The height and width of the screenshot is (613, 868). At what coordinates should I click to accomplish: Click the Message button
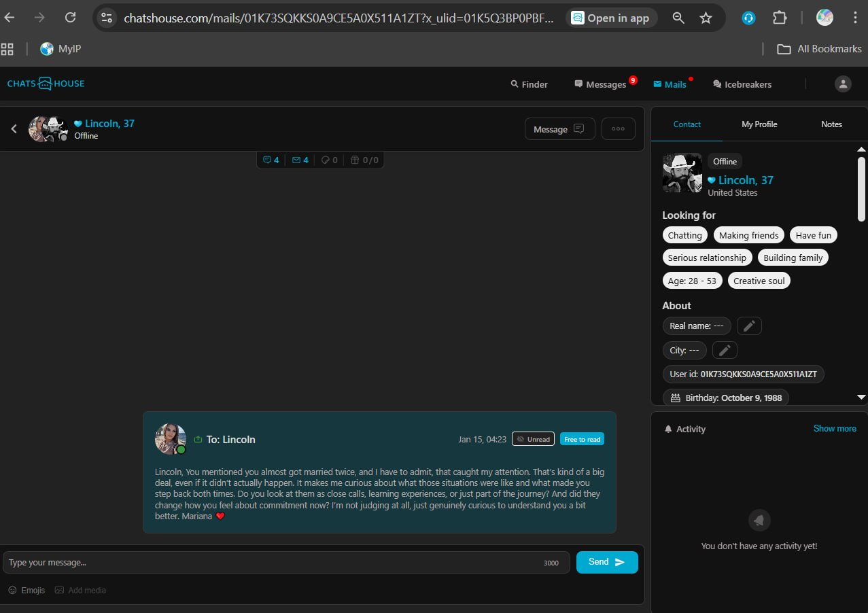(x=559, y=129)
